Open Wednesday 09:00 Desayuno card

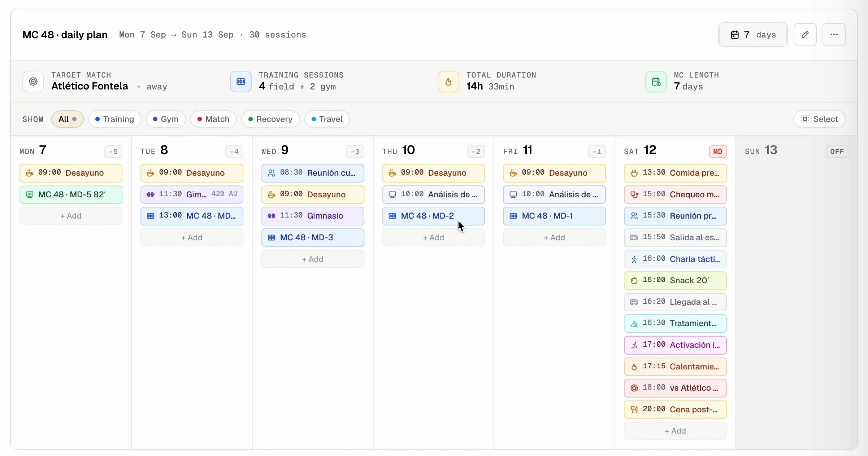coord(313,194)
